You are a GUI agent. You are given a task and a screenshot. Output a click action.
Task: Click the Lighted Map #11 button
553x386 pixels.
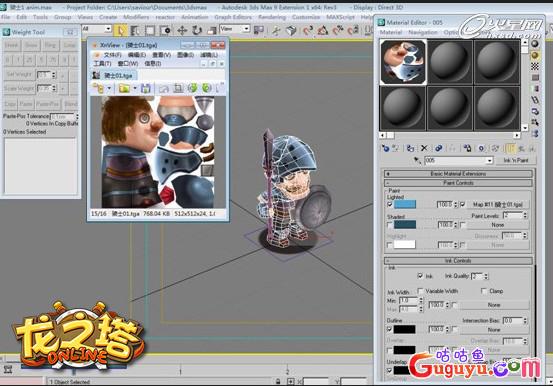tap(498, 204)
